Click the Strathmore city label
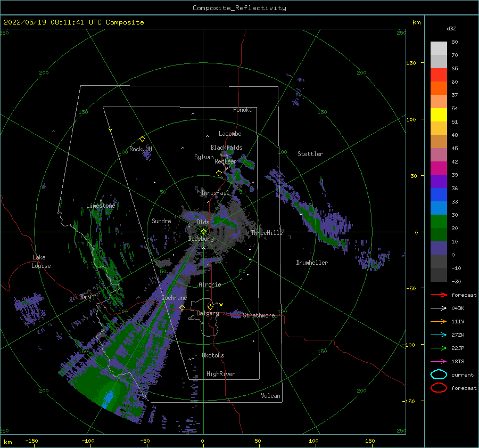The height and width of the screenshot is (448, 479). click(259, 315)
